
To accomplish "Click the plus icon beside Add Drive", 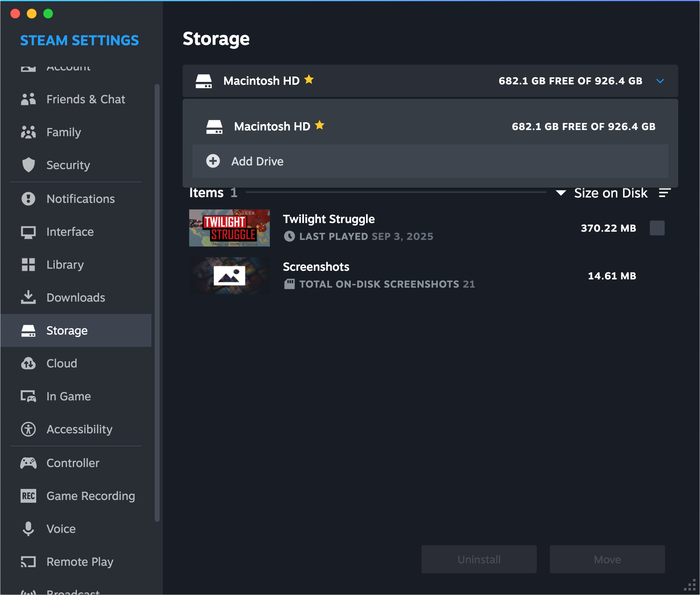I will [213, 161].
